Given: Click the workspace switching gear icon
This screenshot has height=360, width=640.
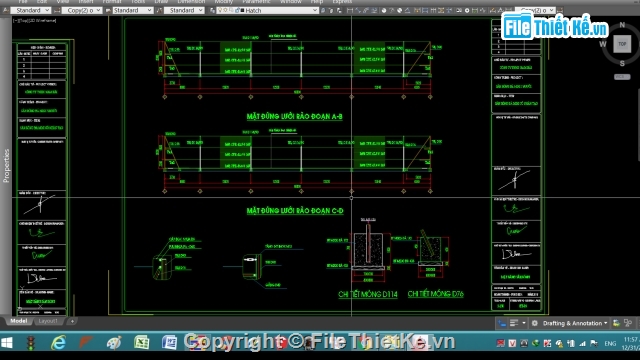Looking at the screenshot, I should [x=535, y=323].
